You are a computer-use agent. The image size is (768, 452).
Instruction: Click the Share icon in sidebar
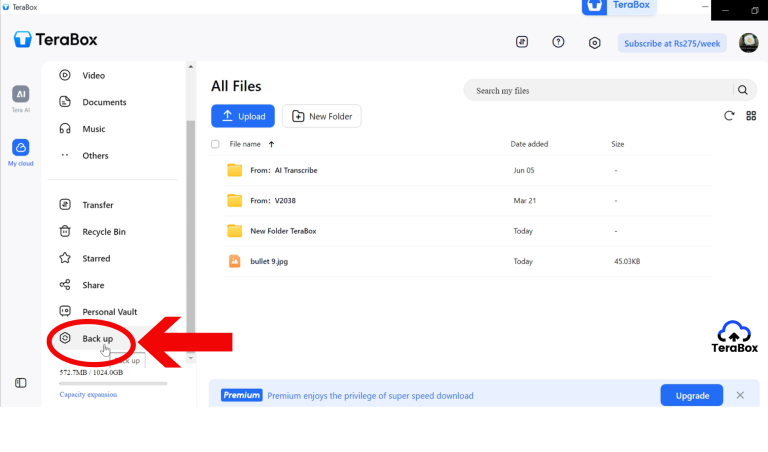click(65, 285)
